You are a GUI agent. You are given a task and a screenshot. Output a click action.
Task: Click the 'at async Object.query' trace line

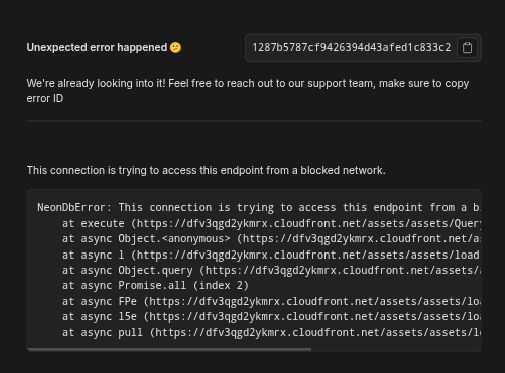point(271,270)
